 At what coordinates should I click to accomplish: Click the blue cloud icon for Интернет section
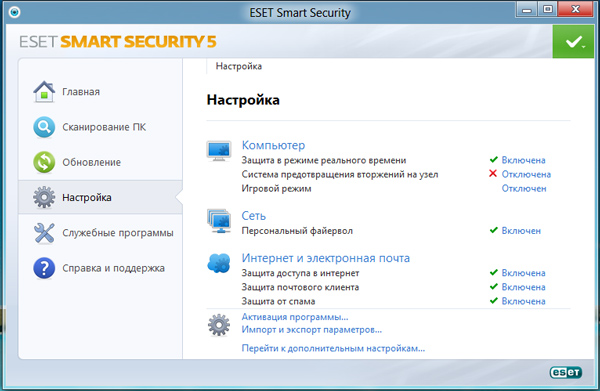pyautogui.click(x=219, y=263)
